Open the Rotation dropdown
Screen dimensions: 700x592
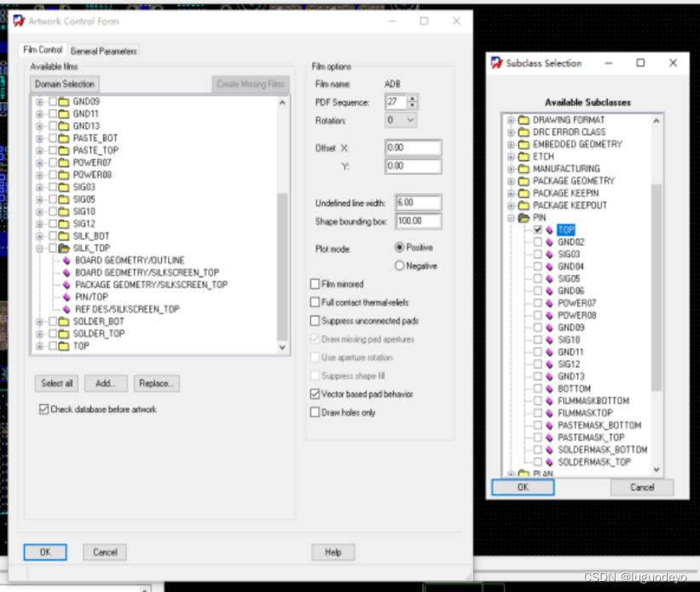(410, 120)
